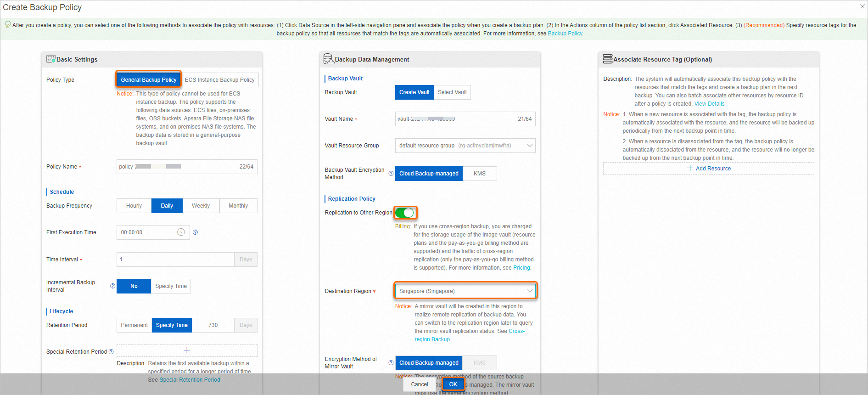Select Permanent retention period
This screenshot has height=395, width=868.
point(134,325)
